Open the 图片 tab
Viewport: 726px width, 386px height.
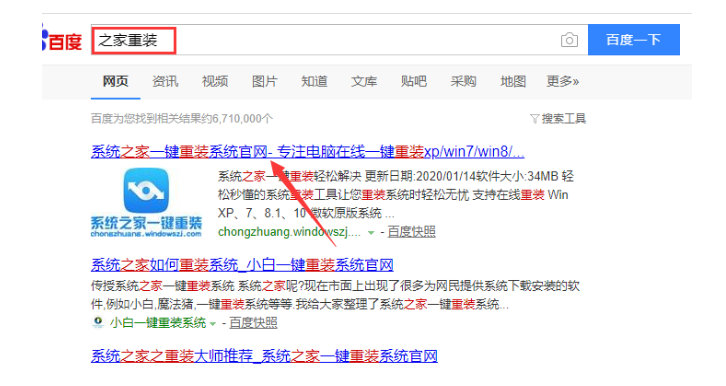pyautogui.click(x=264, y=81)
